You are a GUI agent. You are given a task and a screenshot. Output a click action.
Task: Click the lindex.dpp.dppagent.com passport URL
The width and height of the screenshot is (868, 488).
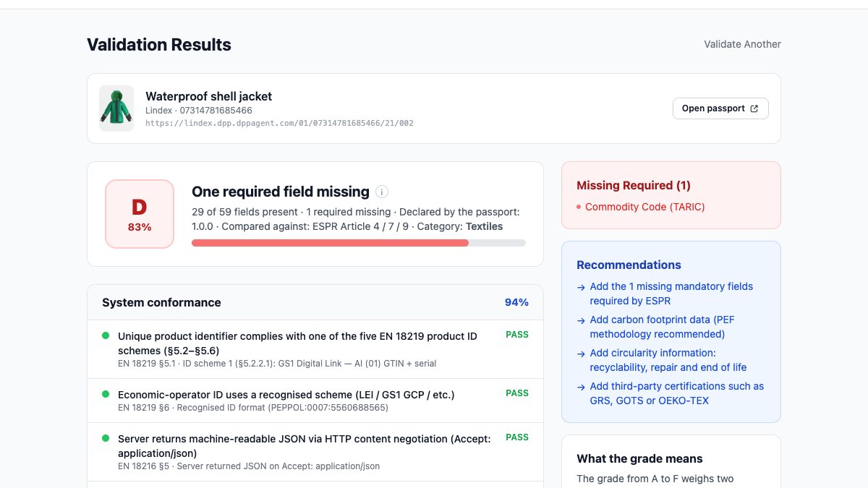point(279,124)
